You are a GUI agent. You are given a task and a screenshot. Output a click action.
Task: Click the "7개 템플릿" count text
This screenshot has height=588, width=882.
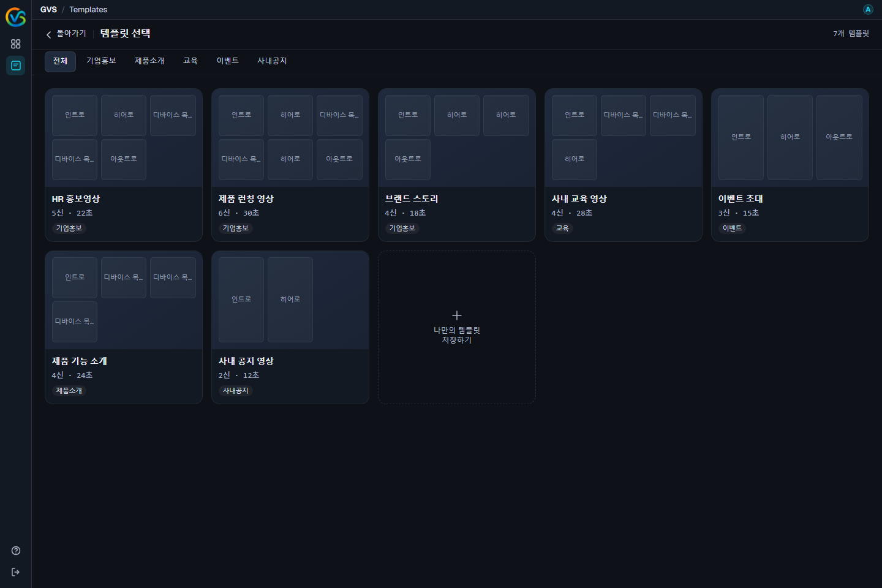[x=851, y=34]
